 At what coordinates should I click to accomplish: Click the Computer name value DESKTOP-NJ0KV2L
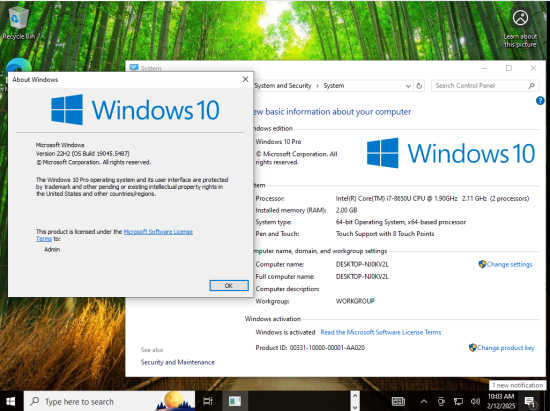[x=362, y=264]
